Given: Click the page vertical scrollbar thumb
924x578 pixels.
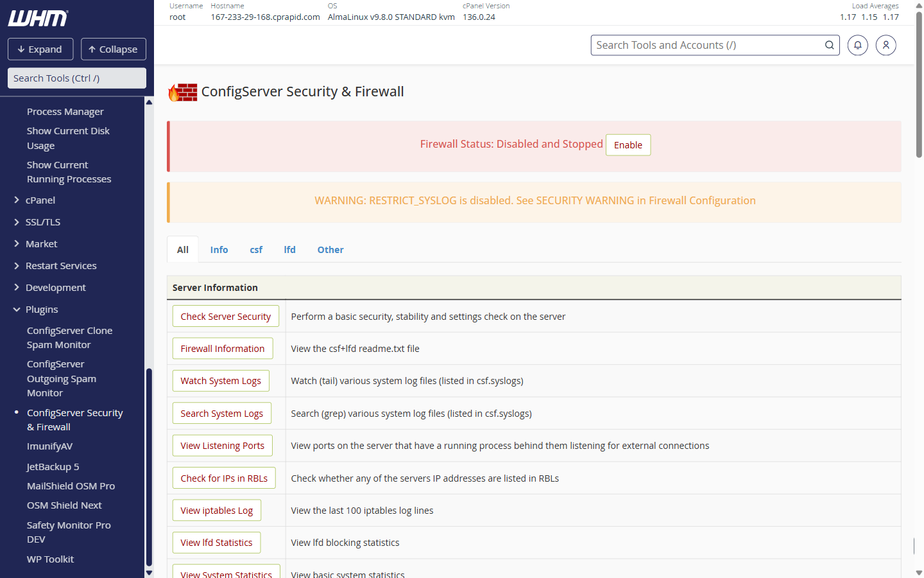Looking at the screenshot, I should click(x=919, y=84).
